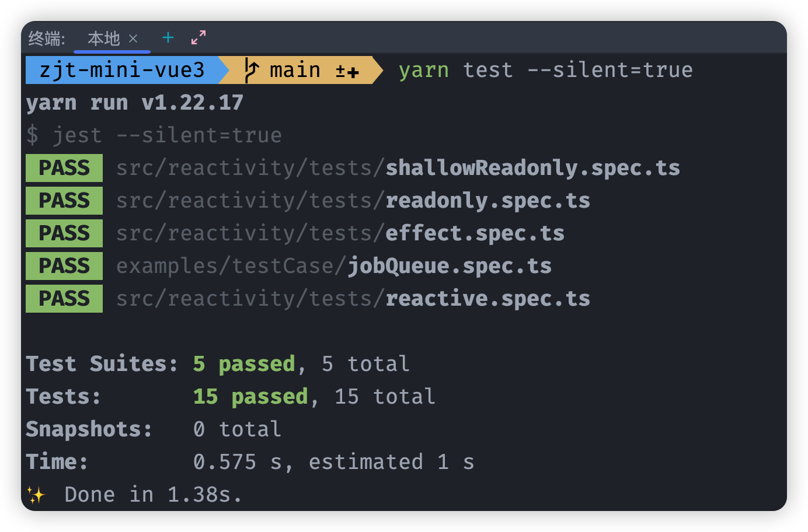Image resolution: width=808 pixels, height=532 pixels.
Task: Open shallowReadonly.spec.ts file path
Action: coord(398,168)
